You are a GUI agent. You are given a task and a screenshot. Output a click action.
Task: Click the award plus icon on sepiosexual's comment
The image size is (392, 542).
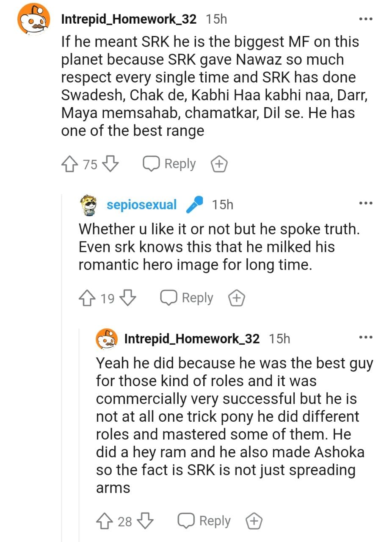coord(237,299)
